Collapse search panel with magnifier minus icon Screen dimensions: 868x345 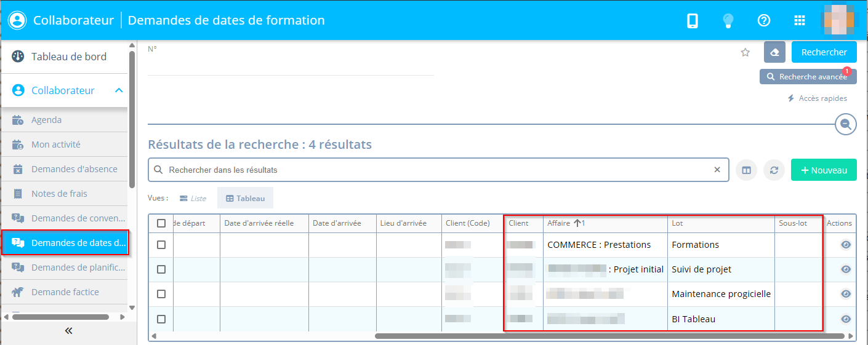tap(846, 124)
